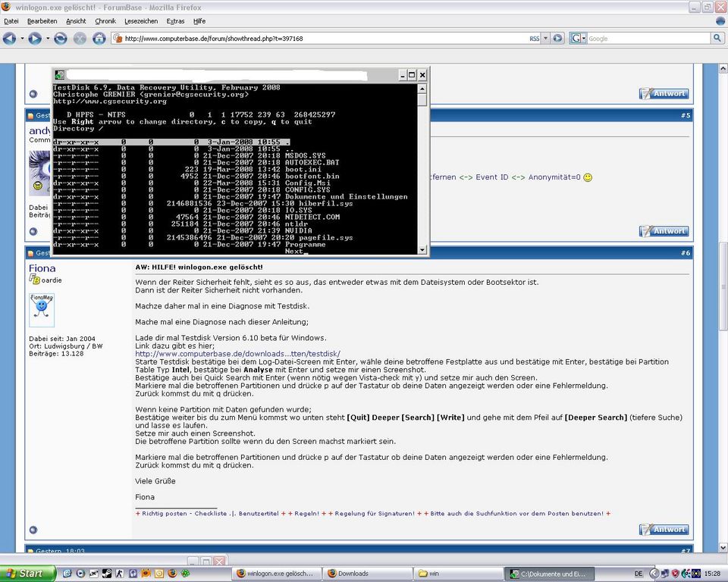The width and height of the screenshot is (728, 582).
Task: Click the Go arrow next to address bar
Action: pyautogui.click(x=557, y=39)
